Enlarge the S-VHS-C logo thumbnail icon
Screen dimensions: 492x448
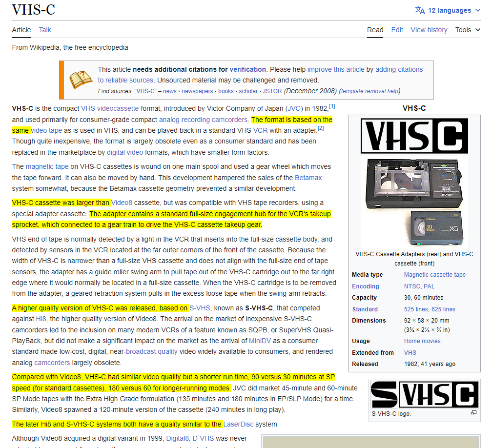point(473,412)
